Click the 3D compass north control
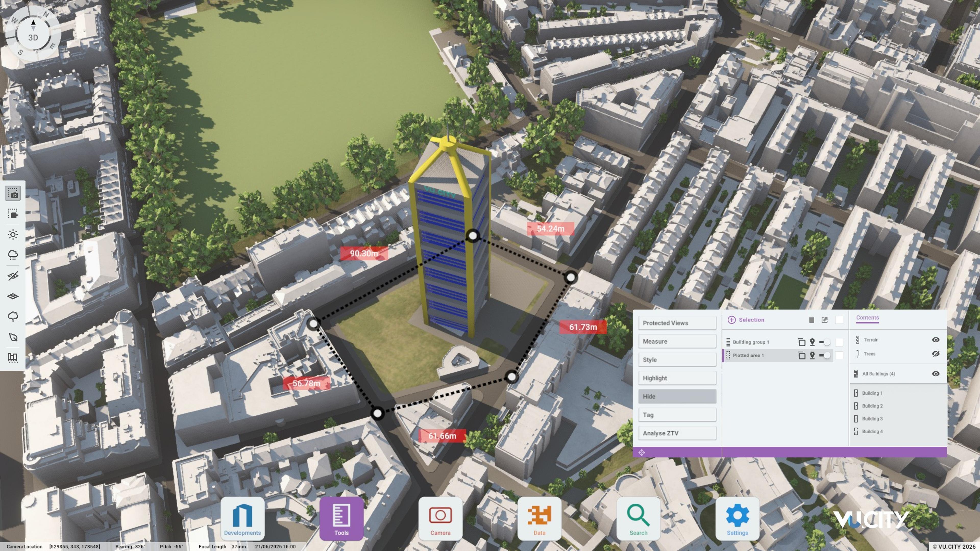This screenshot has height=551, width=980. (33, 33)
